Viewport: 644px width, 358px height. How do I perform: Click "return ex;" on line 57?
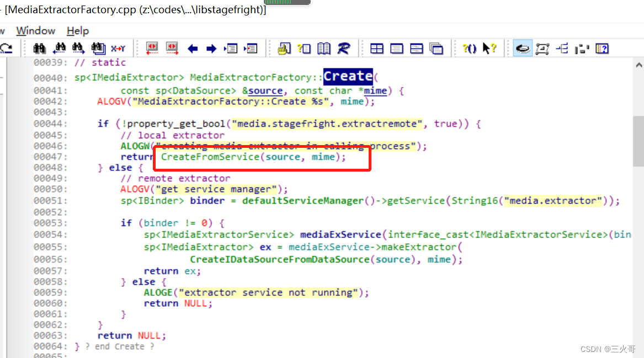coord(172,271)
